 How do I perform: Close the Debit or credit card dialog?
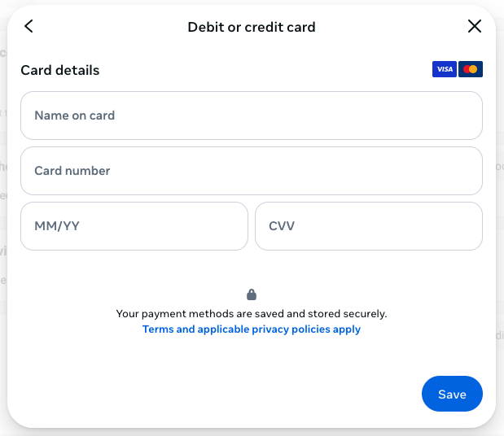(475, 26)
